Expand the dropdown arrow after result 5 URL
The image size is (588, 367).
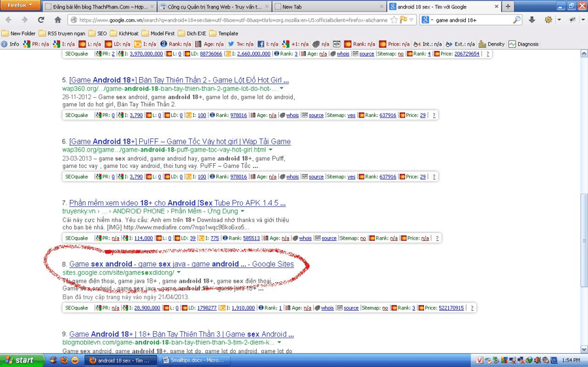coord(282,88)
